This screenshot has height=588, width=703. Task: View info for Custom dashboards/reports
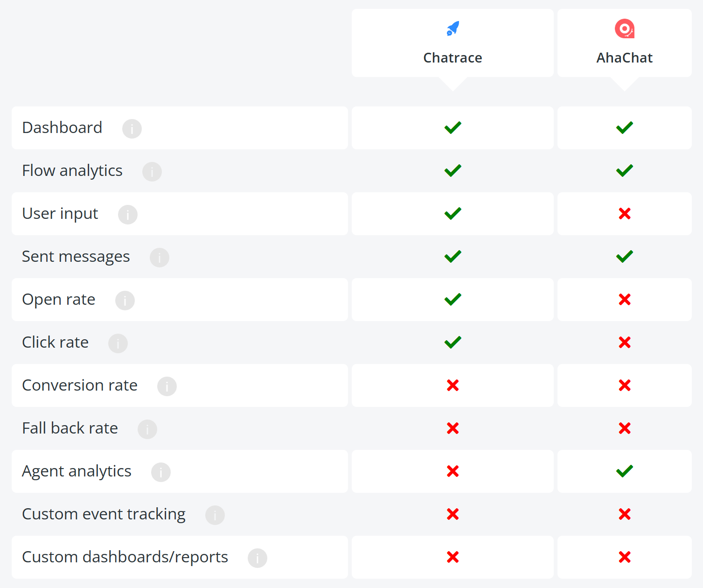(258, 558)
